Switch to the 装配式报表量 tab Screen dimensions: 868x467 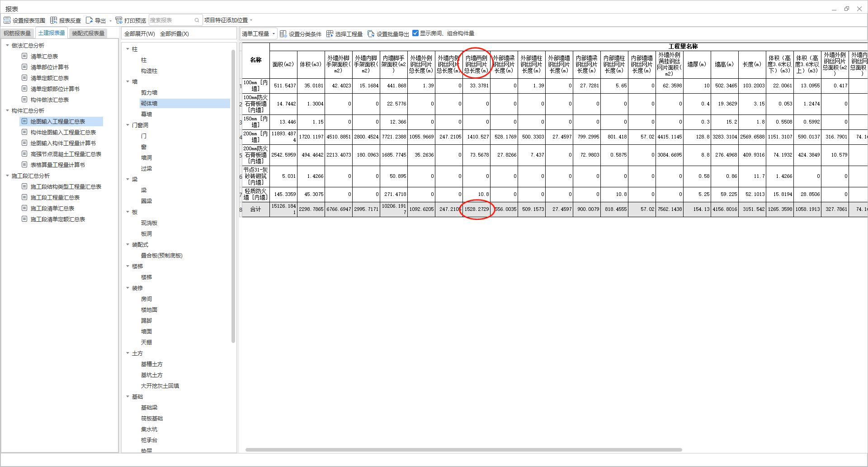pyautogui.click(x=88, y=33)
